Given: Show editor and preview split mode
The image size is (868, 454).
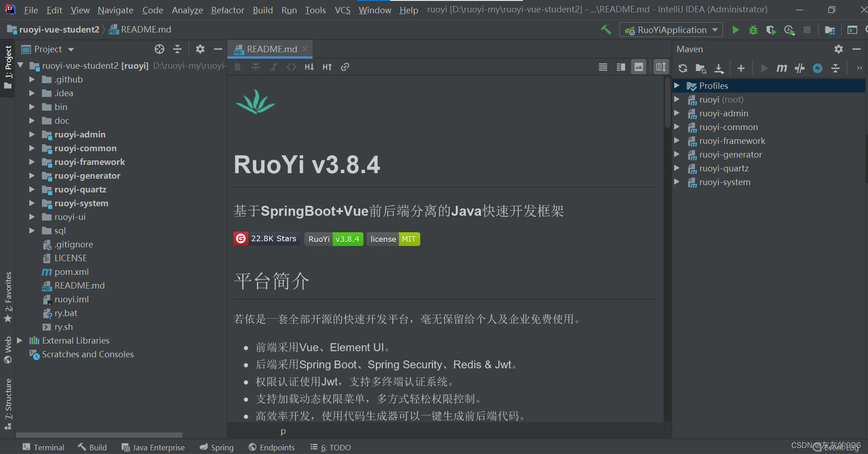Looking at the screenshot, I should (x=621, y=67).
